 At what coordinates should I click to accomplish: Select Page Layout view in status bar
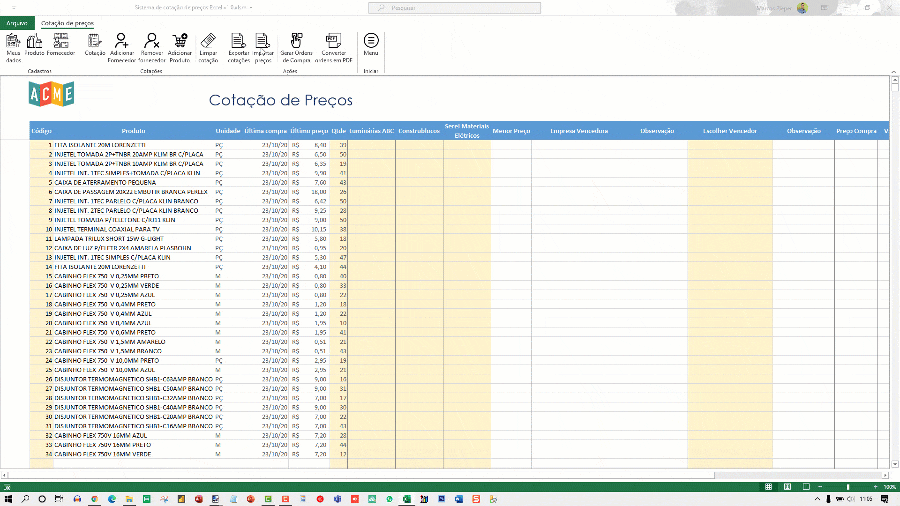787,486
